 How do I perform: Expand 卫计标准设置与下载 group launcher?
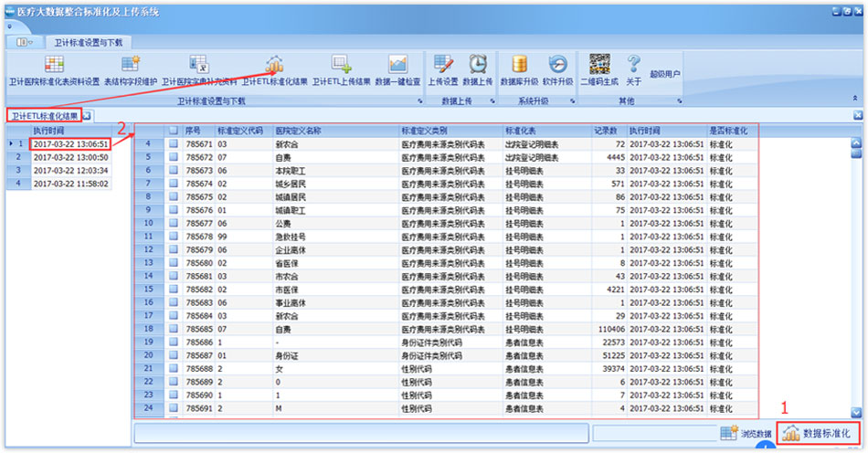click(419, 101)
